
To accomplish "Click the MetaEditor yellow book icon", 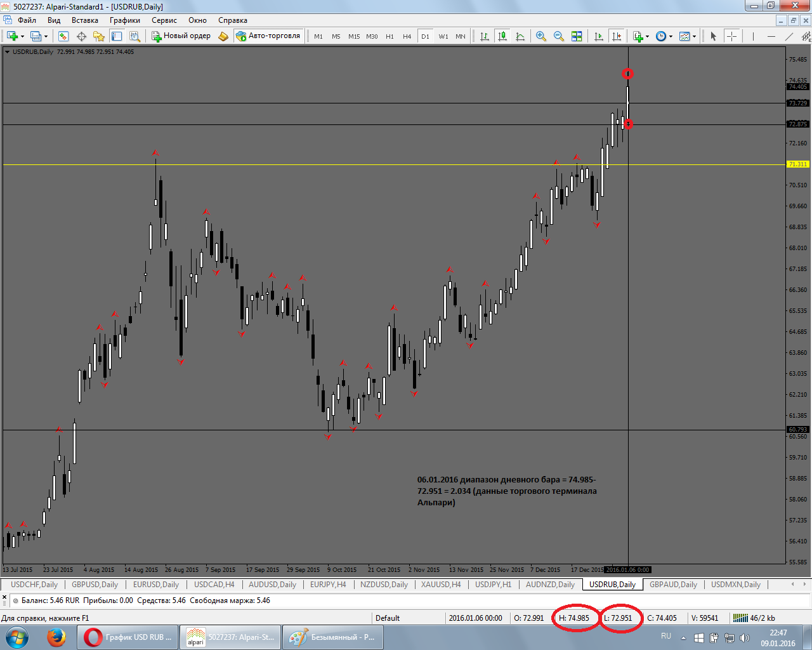I will 223,36.
